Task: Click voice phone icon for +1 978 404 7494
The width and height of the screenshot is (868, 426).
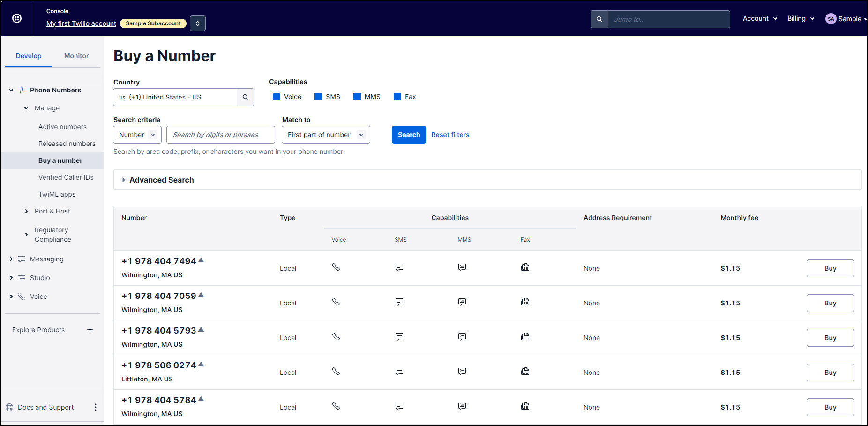Action: click(336, 267)
